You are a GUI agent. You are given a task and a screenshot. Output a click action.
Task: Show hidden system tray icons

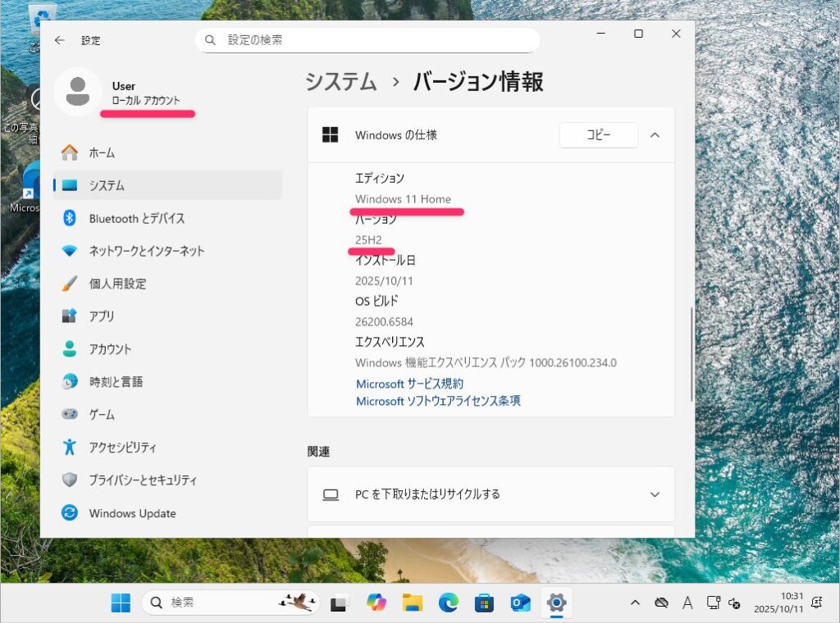click(x=634, y=603)
